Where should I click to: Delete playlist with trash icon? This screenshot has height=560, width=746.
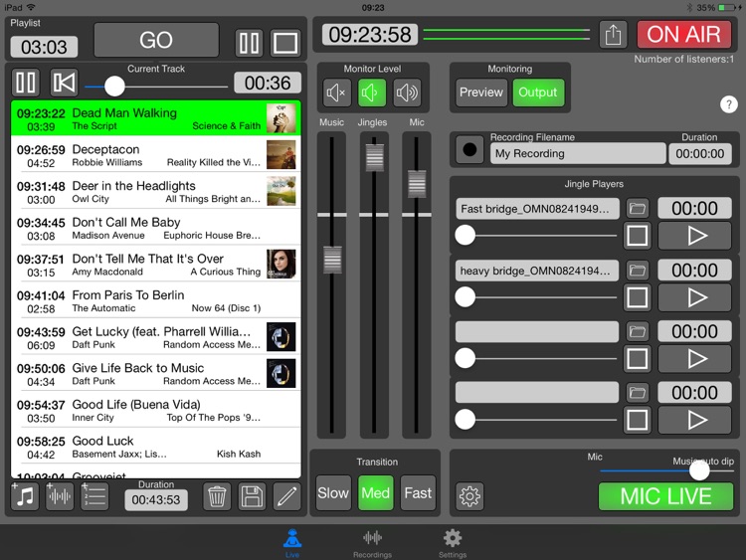(x=217, y=496)
